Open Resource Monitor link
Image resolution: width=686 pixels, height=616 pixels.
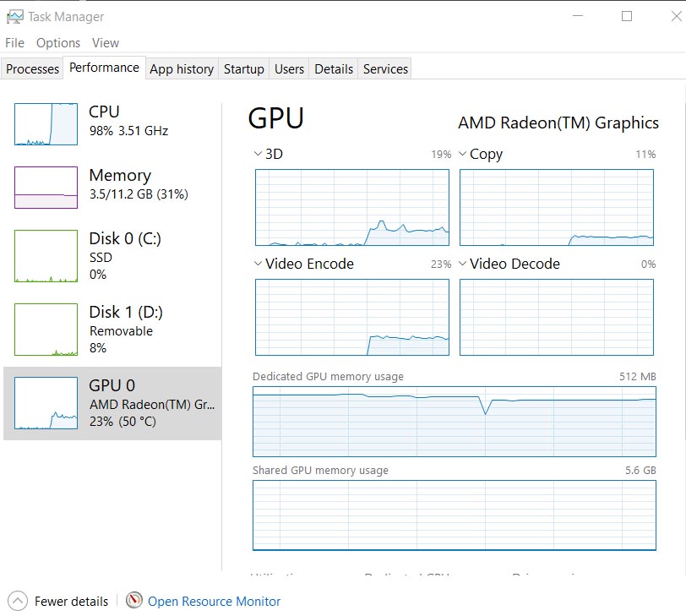[x=214, y=602]
